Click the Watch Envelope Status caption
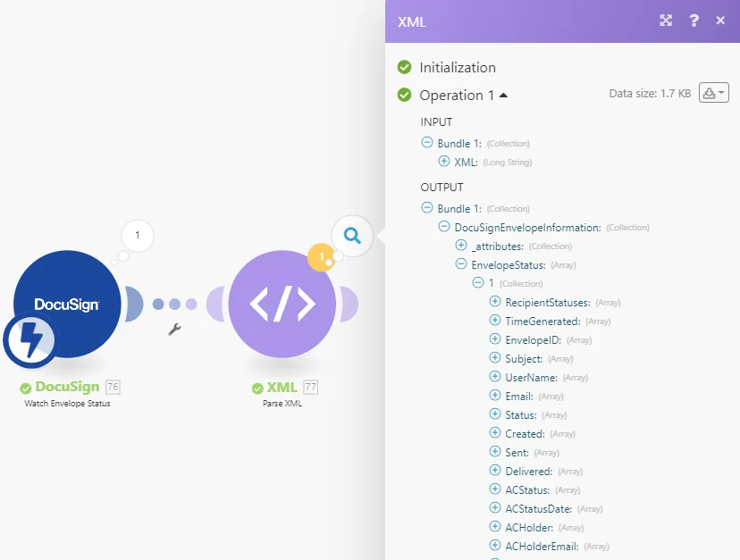The image size is (740, 560). (x=67, y=404)
